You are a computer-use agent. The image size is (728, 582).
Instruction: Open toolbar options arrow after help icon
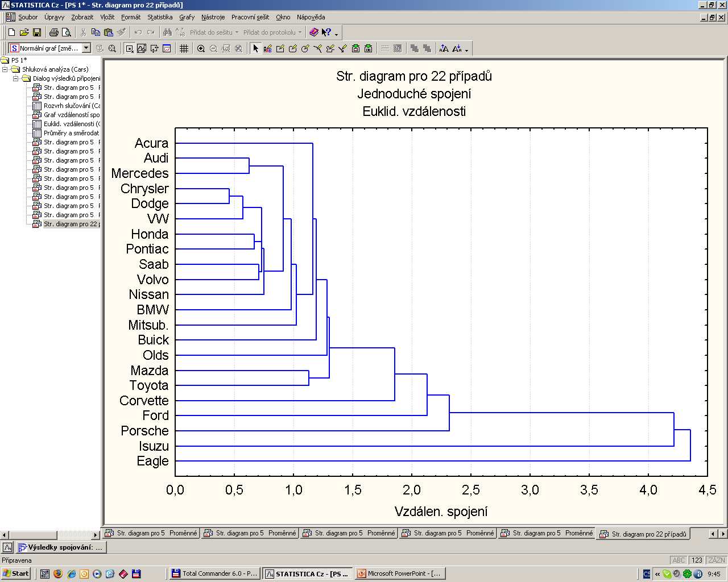click(x=336, y=34)
